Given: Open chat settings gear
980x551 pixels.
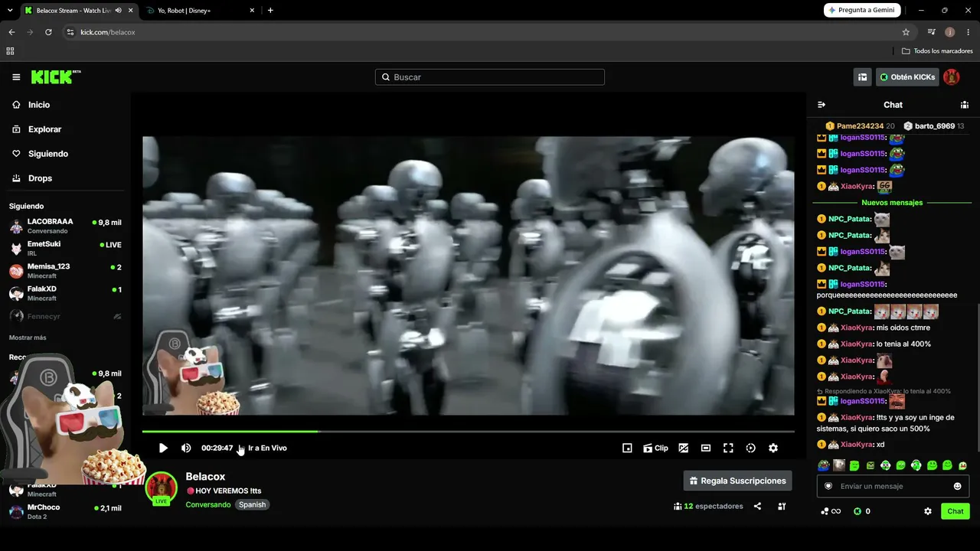Looking at the screenshot, I should (928, 511).
